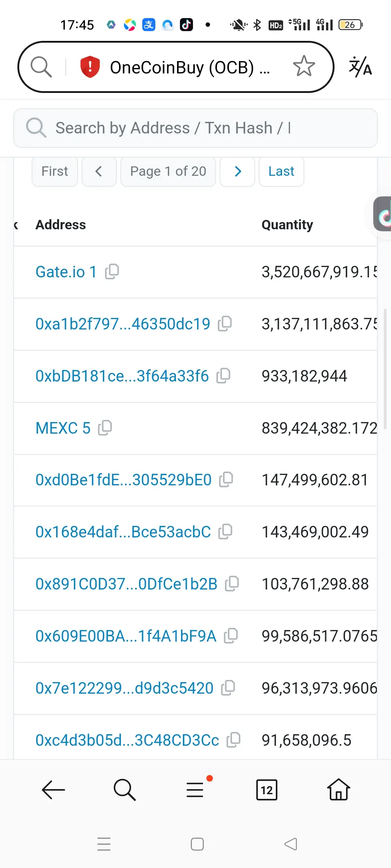Go back with the browser back arrow

(x=53, y=790)
